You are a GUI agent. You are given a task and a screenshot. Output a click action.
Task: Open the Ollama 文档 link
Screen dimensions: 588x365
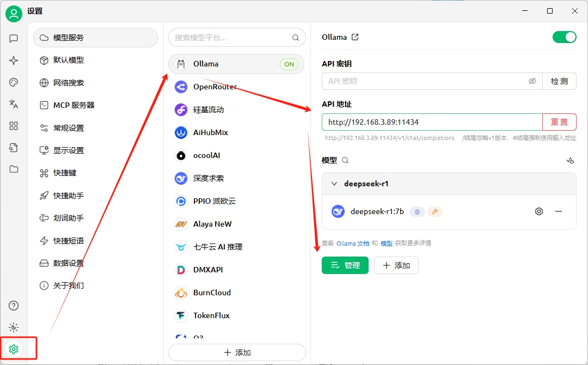coord(353,244)
